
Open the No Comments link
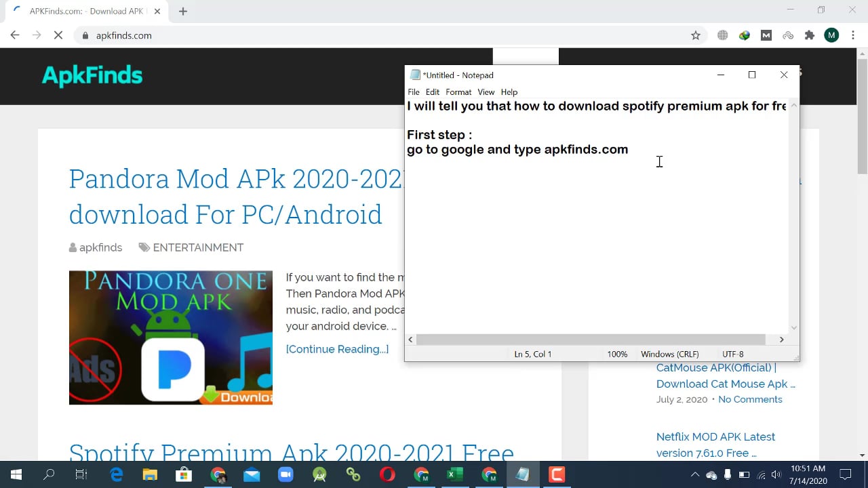(750, 399)
